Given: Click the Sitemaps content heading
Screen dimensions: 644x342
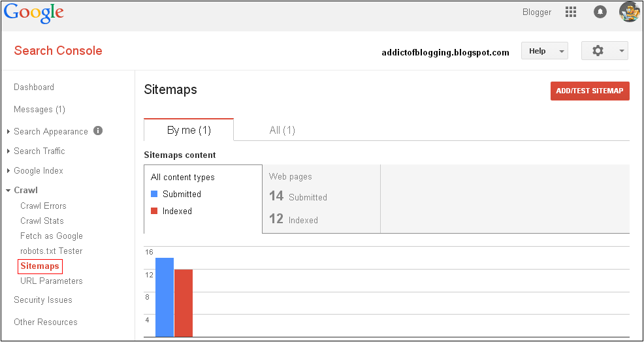Looking at the screenshot, I should [180, 155].
